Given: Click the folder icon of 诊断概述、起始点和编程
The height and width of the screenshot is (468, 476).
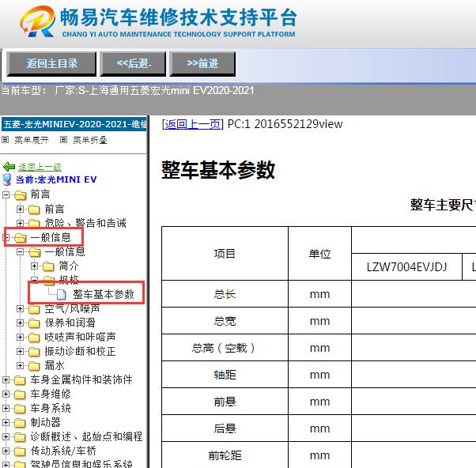Looking at the screenshot, I should (20, 437).
